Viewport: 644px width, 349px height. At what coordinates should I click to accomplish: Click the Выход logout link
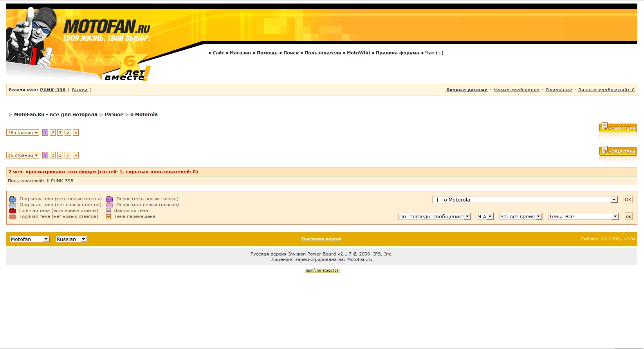coord(80,90)
